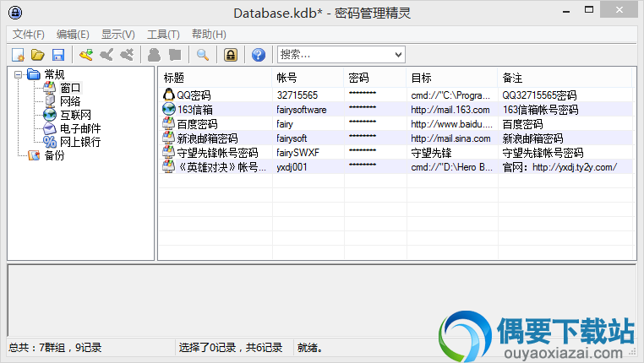Click the penguin icon of QQ密码 entry

169,95
